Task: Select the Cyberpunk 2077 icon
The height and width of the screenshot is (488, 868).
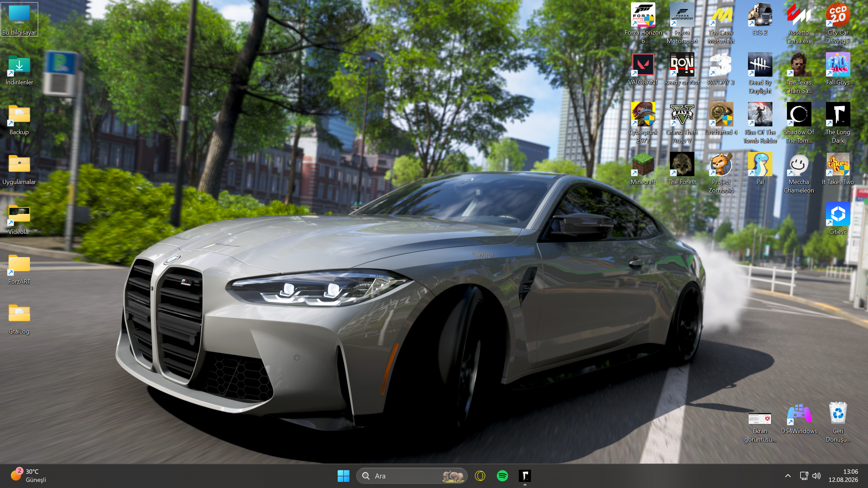Action: point(643,123)
